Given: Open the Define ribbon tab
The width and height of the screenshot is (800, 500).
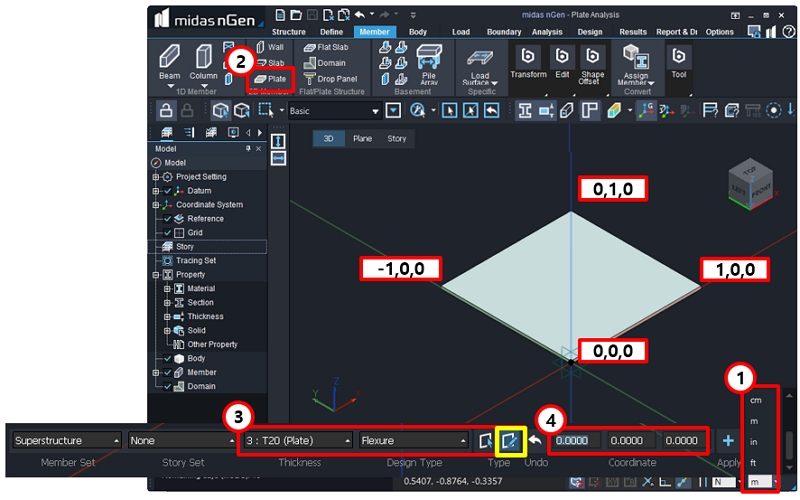Looking at the screenshot, I should [331, 32].
